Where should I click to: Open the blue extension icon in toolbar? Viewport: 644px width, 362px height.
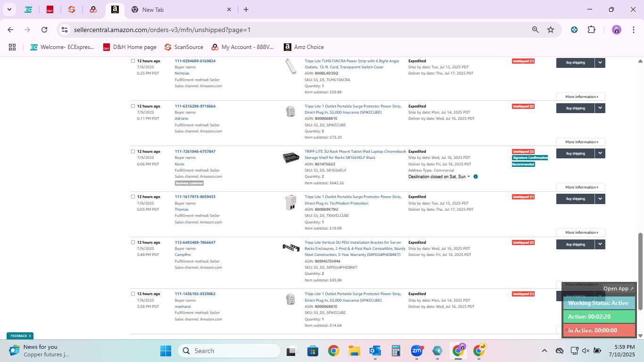click(x=574, y=30)
